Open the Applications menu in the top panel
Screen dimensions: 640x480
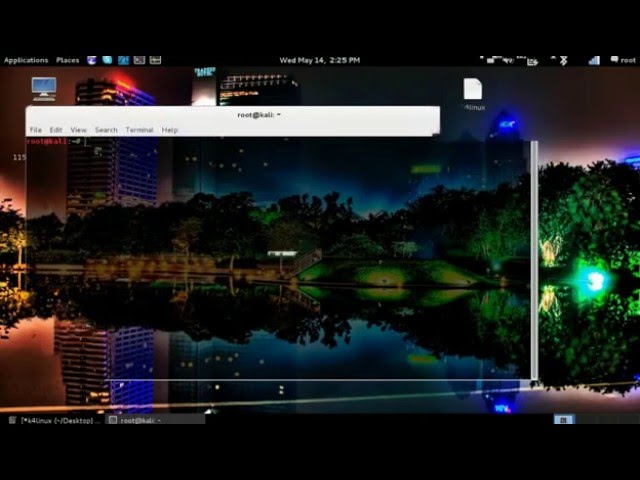pos(26,60)
